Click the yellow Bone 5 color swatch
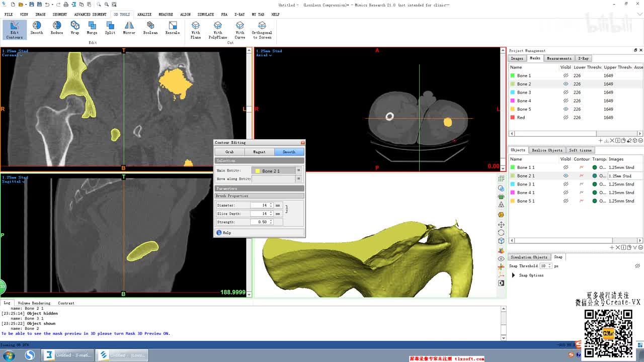Screen dimensions: 644x362 pos(513,109)
